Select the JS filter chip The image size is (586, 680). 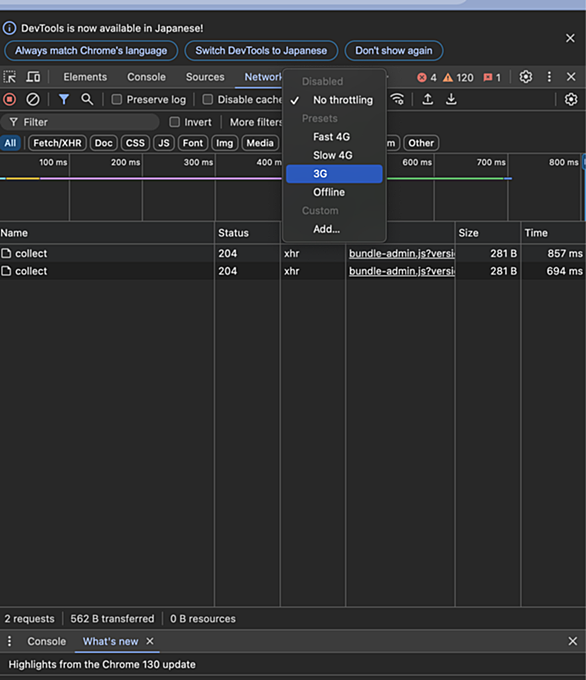click(x=164, y=143)
